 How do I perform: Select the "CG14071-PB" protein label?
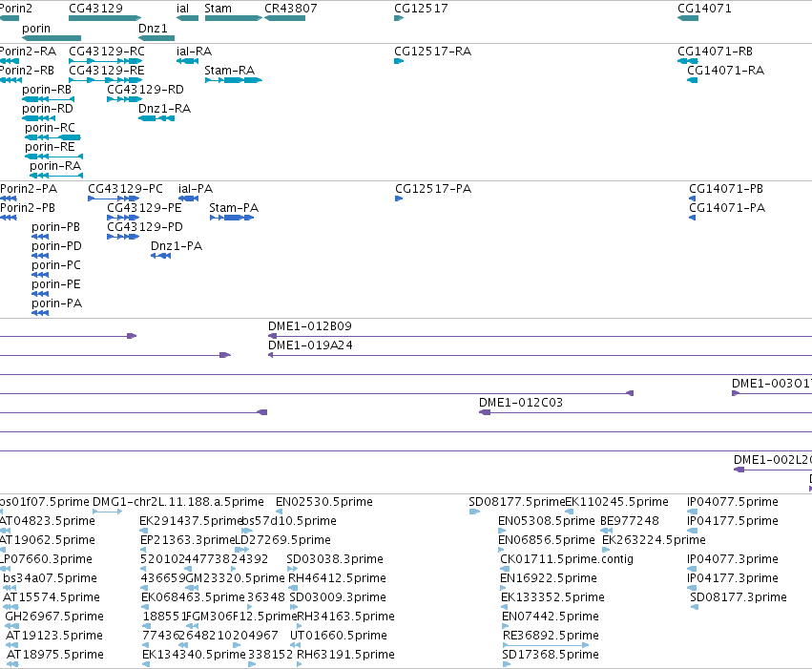pyautogui.click(x=726, y=189)
